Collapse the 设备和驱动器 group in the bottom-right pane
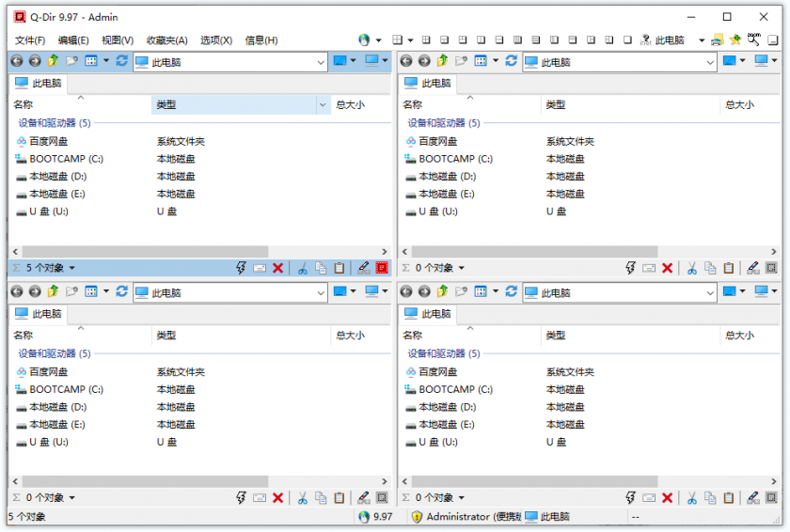This screenshot has width=790, height=532. (x=444, y=353)
